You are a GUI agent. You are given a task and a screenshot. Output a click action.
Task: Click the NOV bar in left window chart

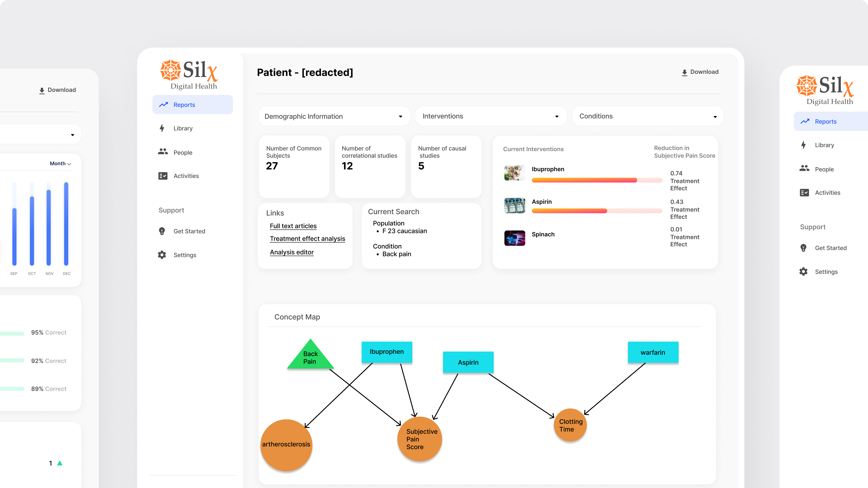coord(49,224)
